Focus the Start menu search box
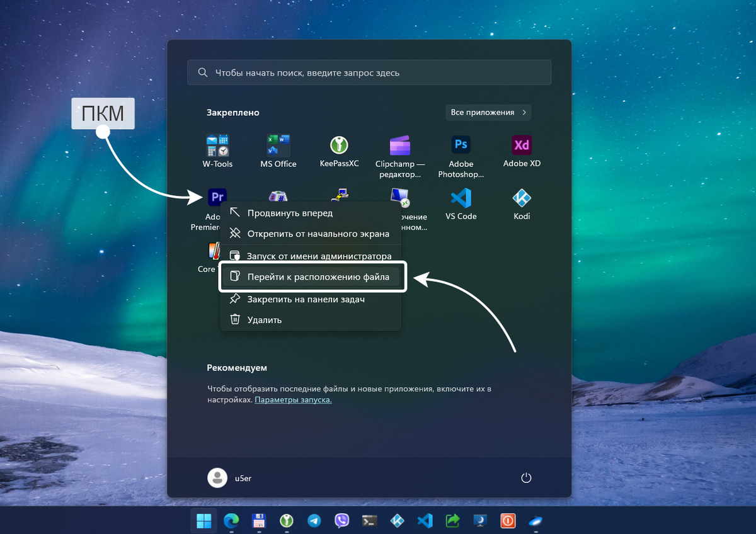Viewport: 756px width, 534px height. point(369,72)
